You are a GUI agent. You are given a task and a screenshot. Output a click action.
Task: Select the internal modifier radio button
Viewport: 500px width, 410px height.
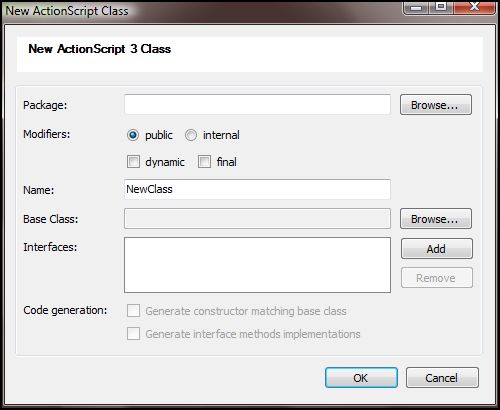(191, 135)
